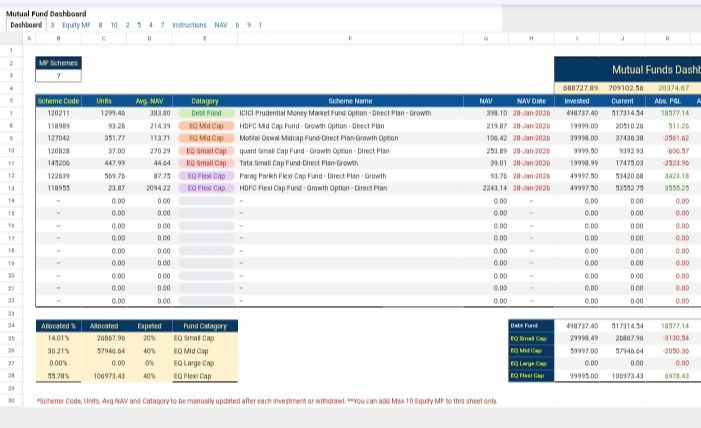This screenshot has width=701, height=428.
Task: Open the Equity MF sheet tab
Action: click(x=76, y=25)
